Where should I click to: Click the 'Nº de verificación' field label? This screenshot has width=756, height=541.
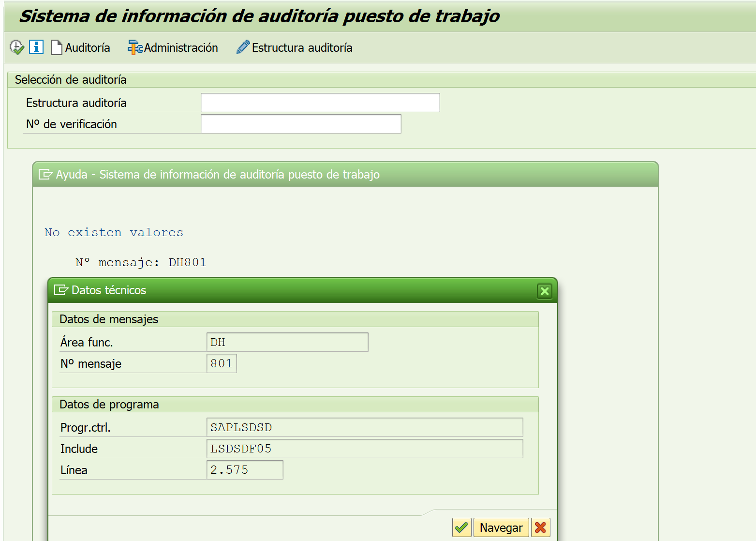(72, 124)
